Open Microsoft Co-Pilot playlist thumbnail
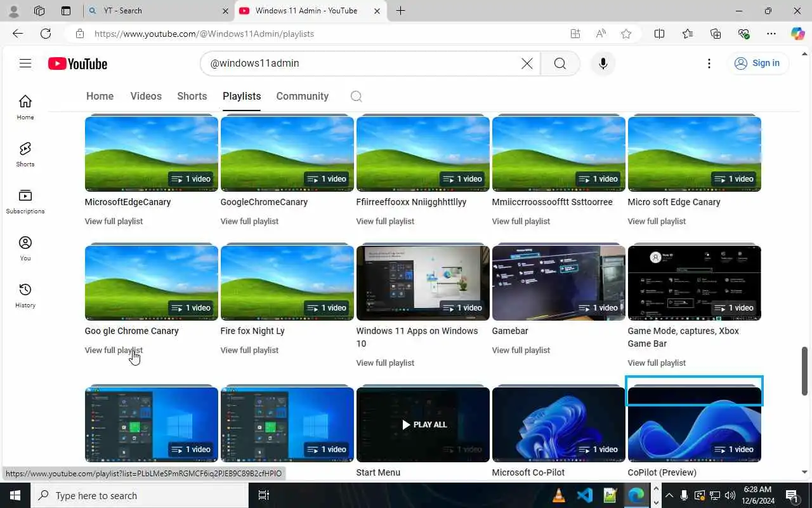The width and height of the screenshot is (812, 508). (559, 424)
